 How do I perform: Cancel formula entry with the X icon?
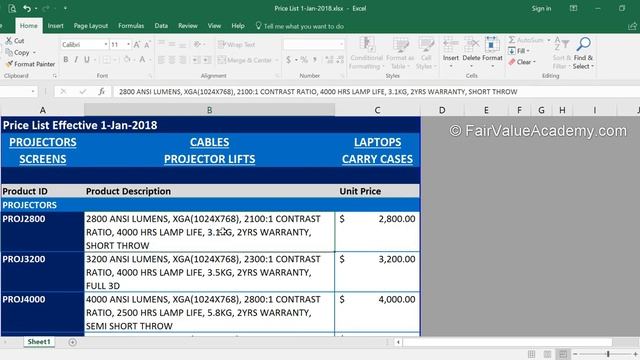tap(63, 91)
